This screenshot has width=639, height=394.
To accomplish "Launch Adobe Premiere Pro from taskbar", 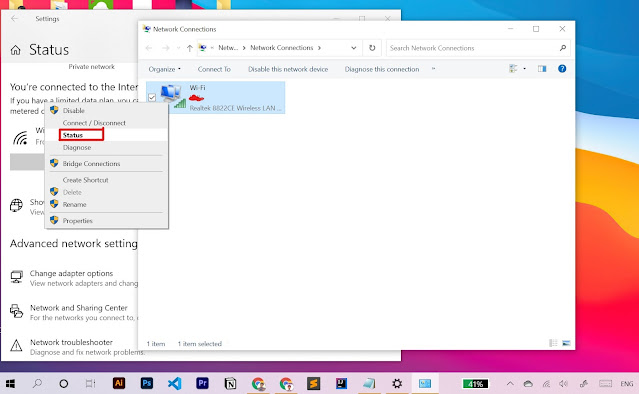I will tap(202, 383).
